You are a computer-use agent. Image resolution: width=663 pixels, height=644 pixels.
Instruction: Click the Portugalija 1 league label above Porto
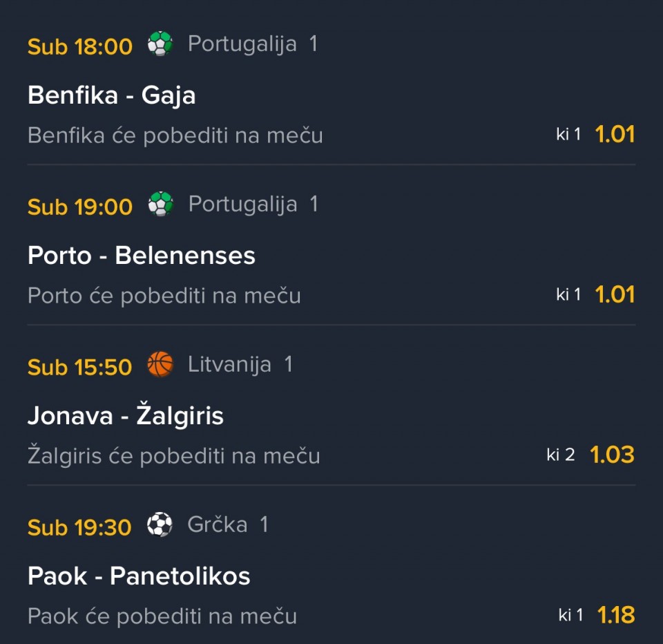tap(253, 205)
